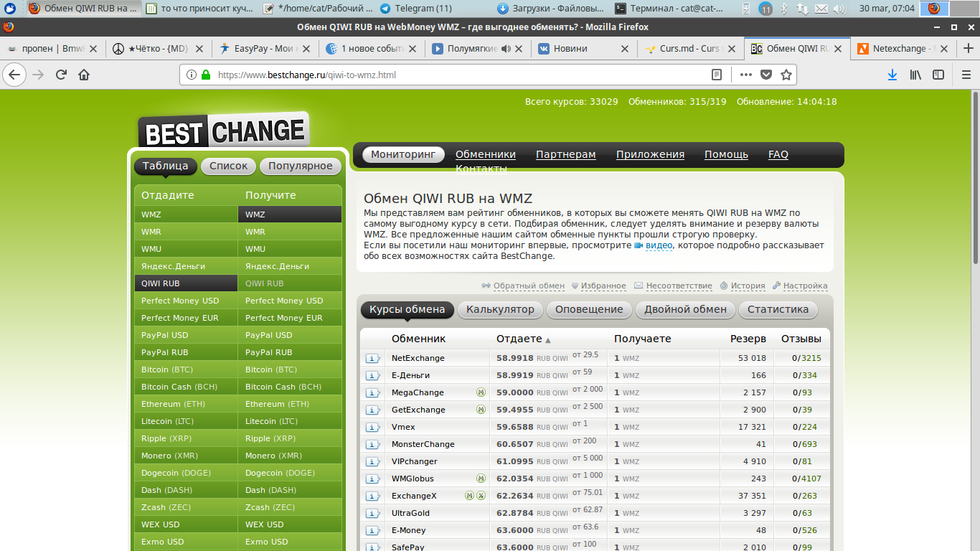The height and width of the screenshot is (551, 980).
Task: Open Статистика tab
Action: (x=778, y=309)
